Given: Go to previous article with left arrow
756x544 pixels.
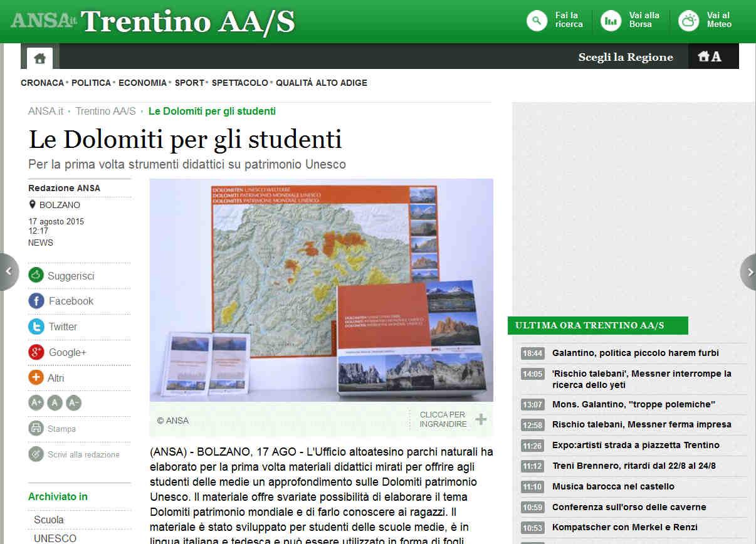Looking at the screenshot, I should pos(9,271).
